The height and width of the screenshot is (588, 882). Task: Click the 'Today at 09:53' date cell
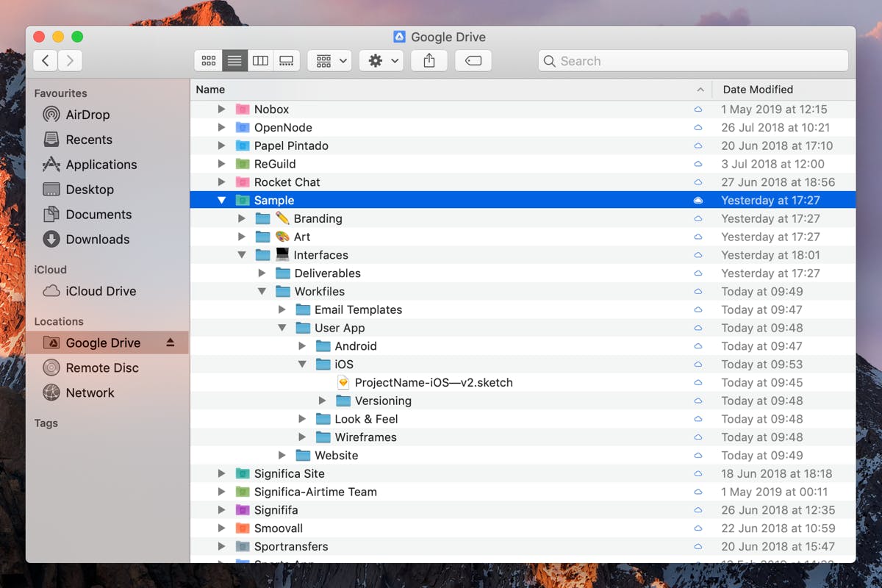click(762, 365)
